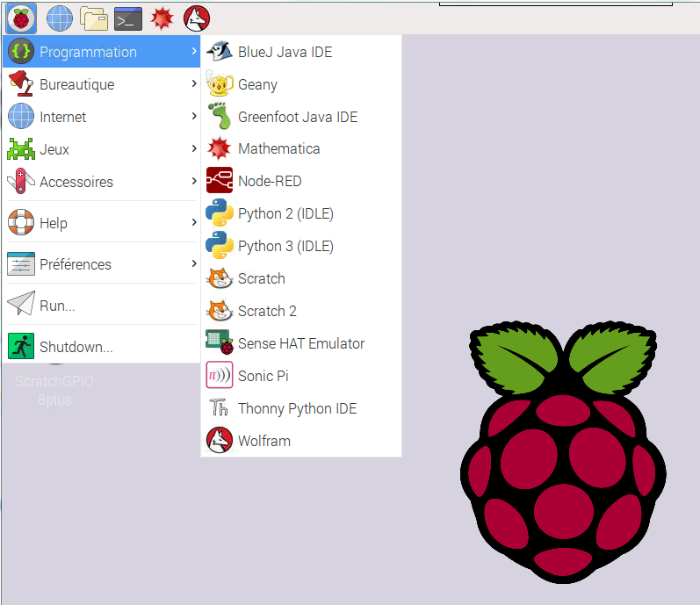Launch Mathematica from the taskbar spiky icon

click(x=162, y=18)
